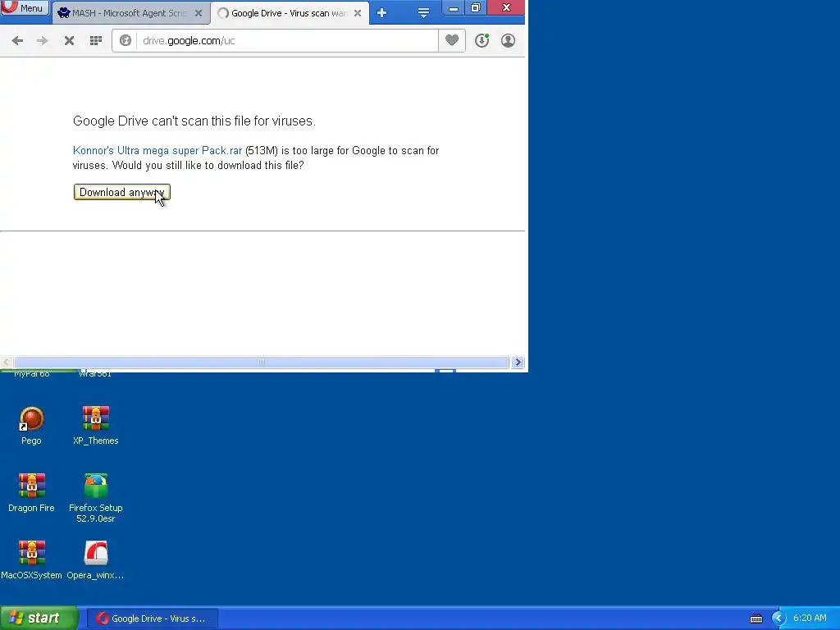Select the Opera_winx installer icon

[x=96, y=560]
